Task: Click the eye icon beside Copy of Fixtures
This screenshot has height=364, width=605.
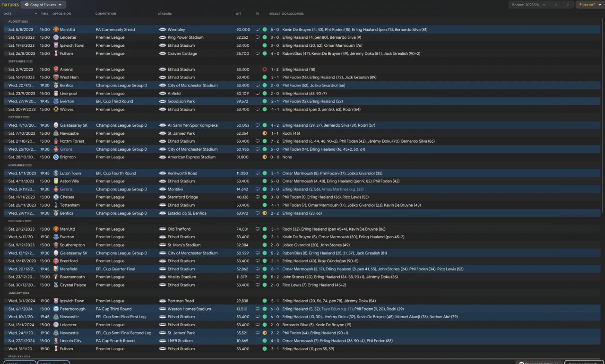Action: pyautogui.click(x=27, y=5)
